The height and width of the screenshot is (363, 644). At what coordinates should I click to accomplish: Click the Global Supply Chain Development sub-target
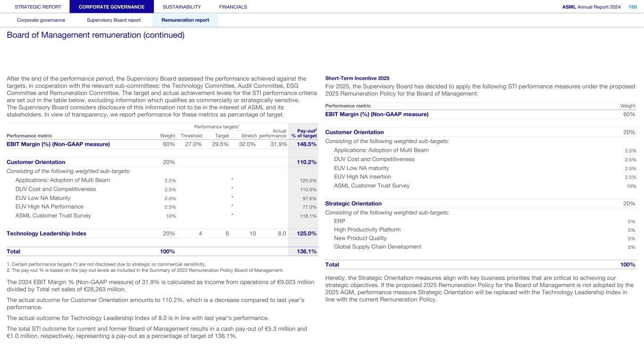tap(377, 247)
